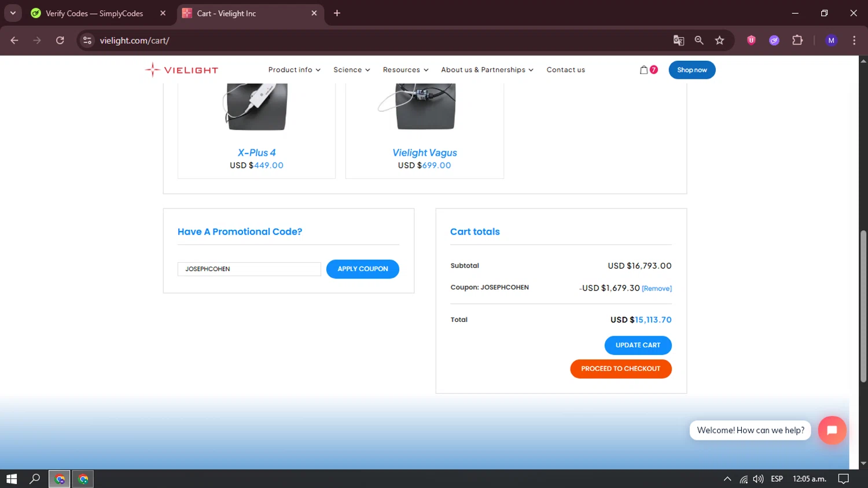Expand the Science menu
The height and width of the screenshot is (488, 868).
[351, 70]
